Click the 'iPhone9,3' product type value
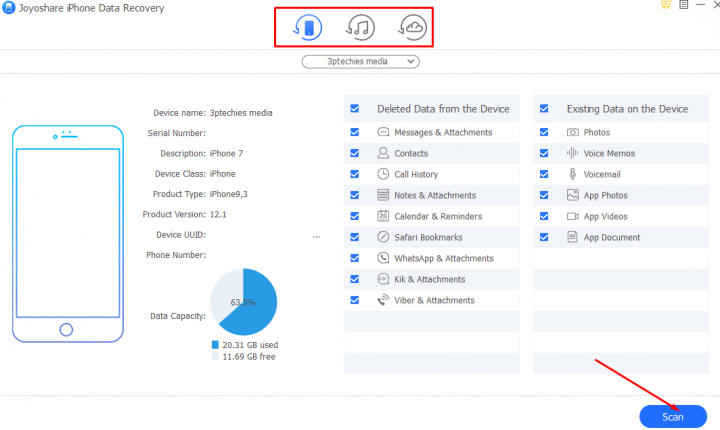This screenshot has height=430, width=720. pyautogui.click(x=228, y=194)
